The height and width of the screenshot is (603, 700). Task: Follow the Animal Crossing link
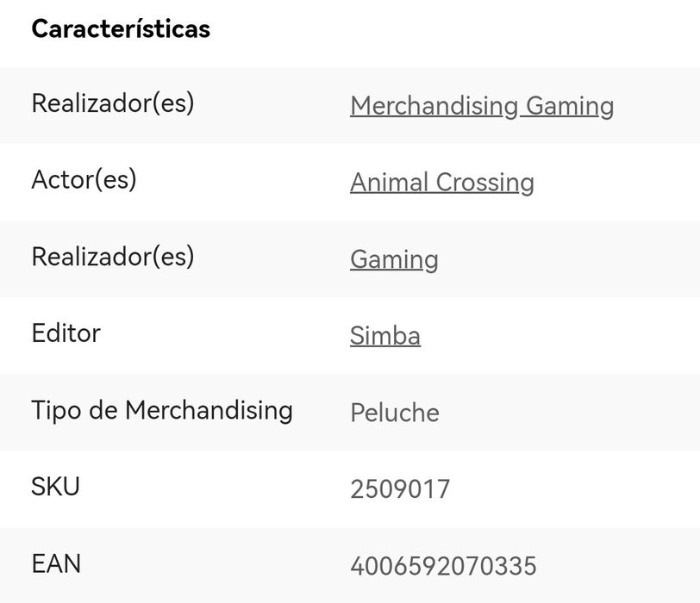(441, 183)
